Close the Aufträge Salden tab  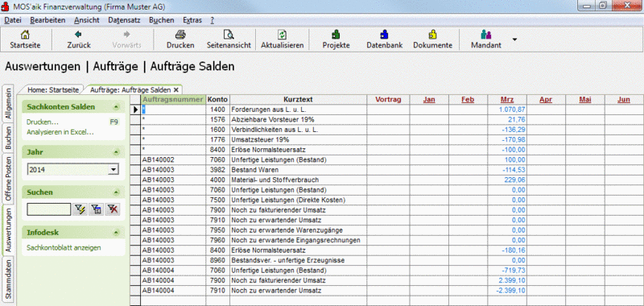(x=175, y=89)
